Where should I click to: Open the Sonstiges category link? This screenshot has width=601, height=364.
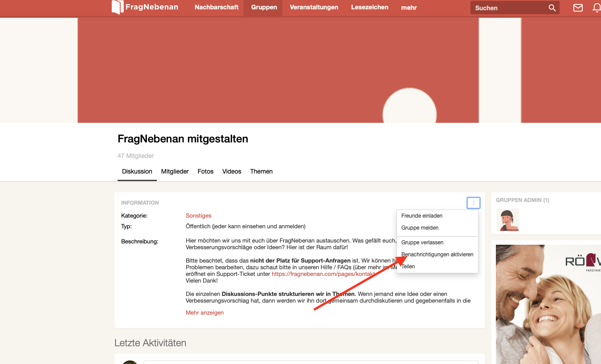(x=198, y=216)
